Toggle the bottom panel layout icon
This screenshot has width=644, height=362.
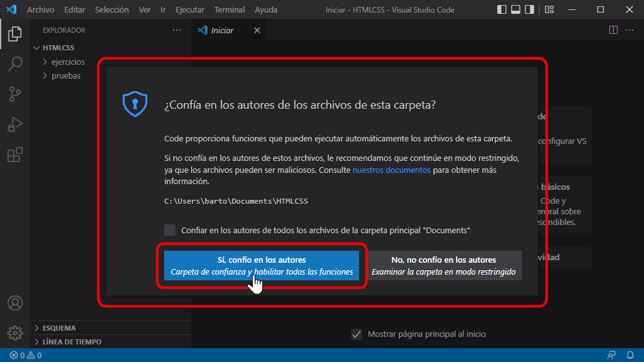(x=516, y=9)
